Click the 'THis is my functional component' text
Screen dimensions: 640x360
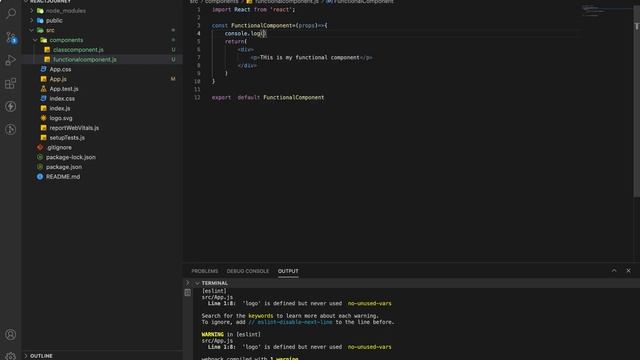309,58
